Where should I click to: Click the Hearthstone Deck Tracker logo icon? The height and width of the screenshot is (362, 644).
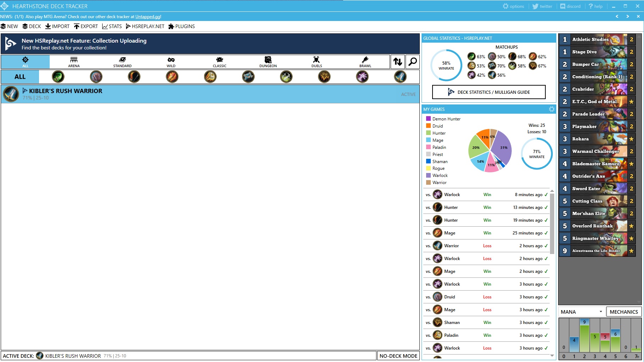4,6
